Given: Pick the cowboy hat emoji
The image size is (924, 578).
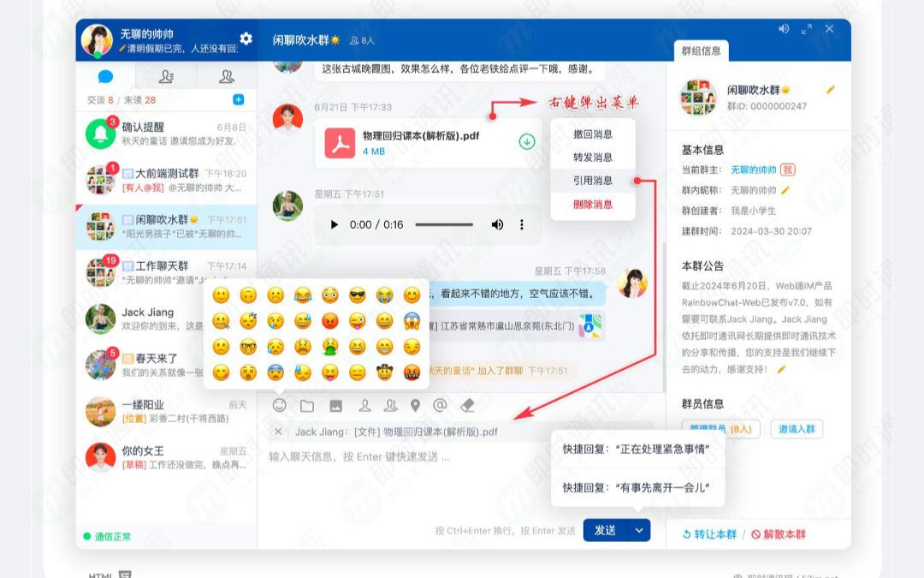Looking at the screenshot, I should pyautogui.click(x=384, y=372).
